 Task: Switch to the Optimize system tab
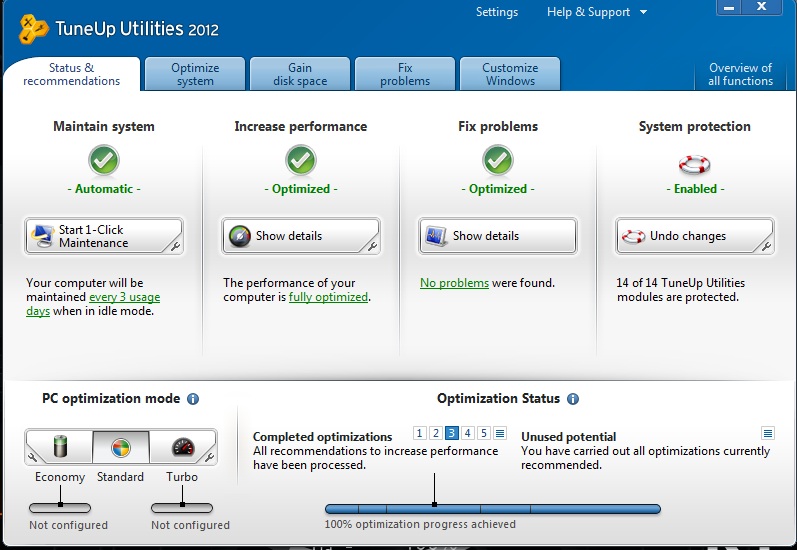195,74
